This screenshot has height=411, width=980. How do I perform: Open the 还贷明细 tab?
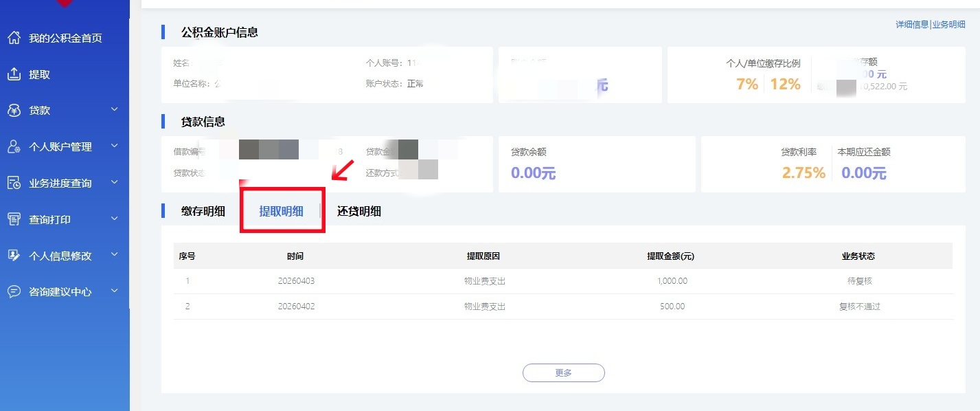click(358, 212)
